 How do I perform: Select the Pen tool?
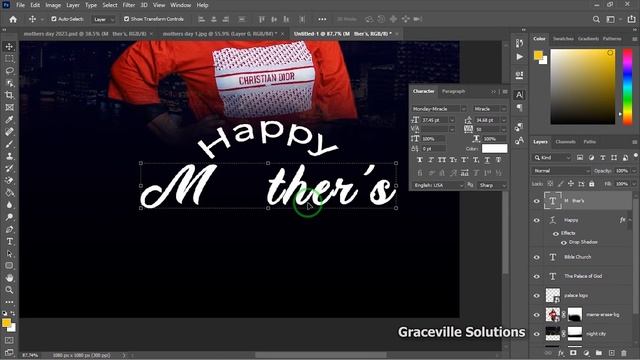point(9,229)
